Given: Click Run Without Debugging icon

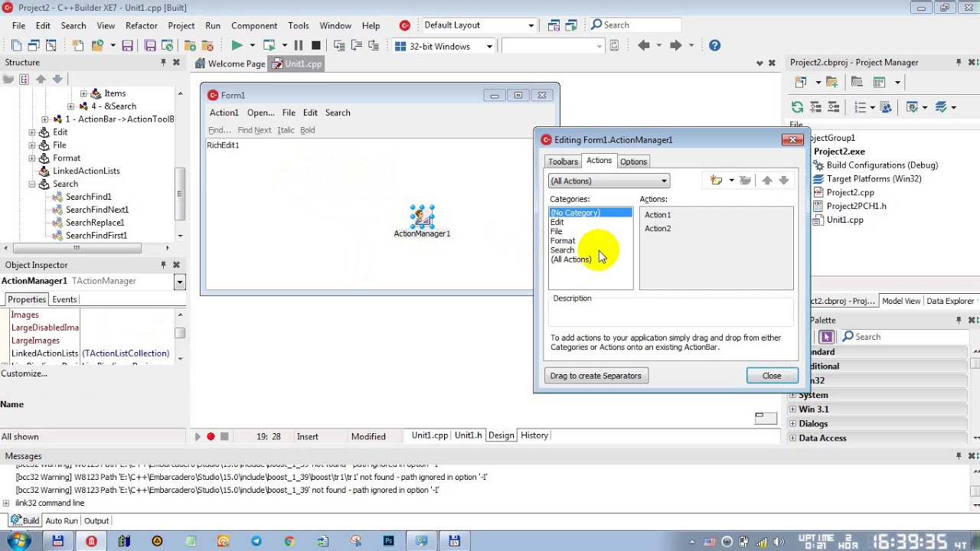Looking at the screenshot, I should (269, 46).
